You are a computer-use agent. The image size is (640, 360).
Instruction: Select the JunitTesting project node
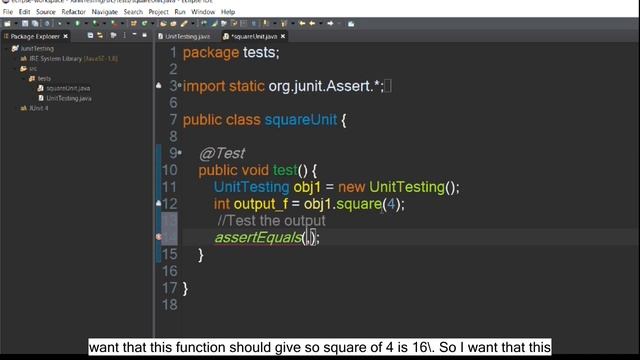coord(33,49)
